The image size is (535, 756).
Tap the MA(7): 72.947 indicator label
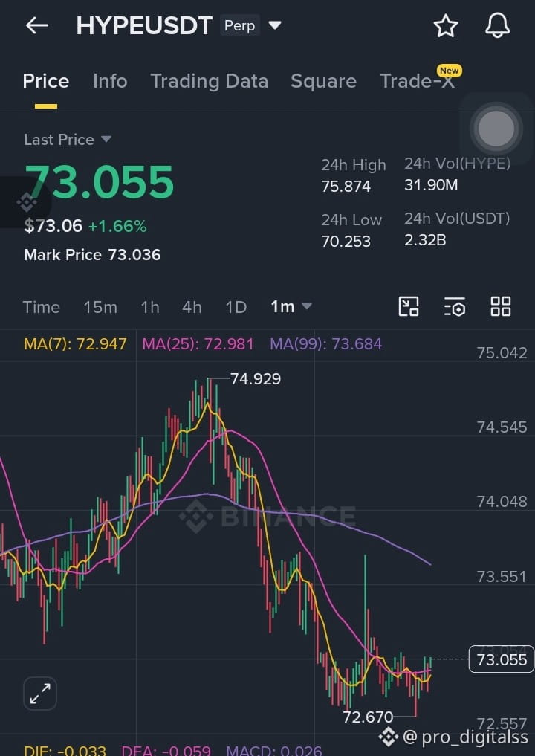tap(75, 343)
